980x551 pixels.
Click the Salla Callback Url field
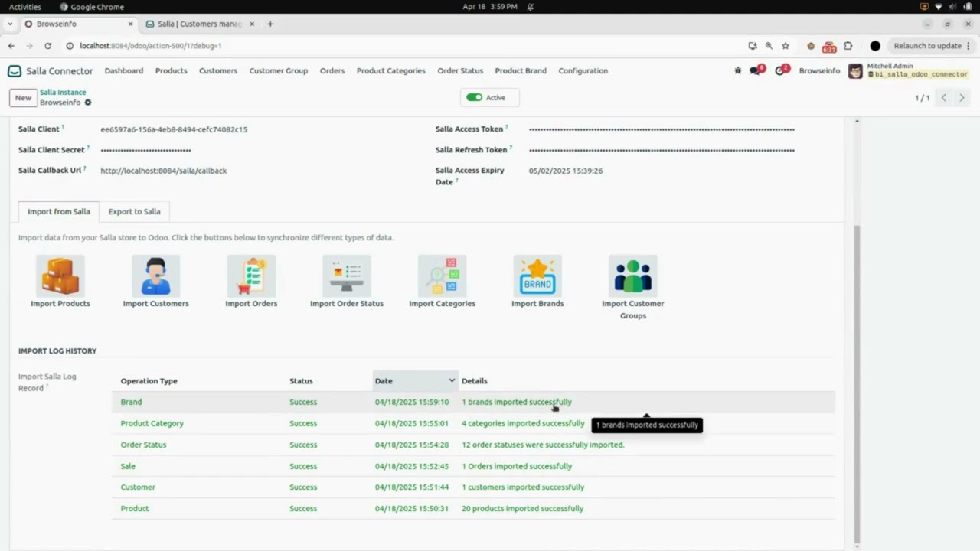point(164,171)
